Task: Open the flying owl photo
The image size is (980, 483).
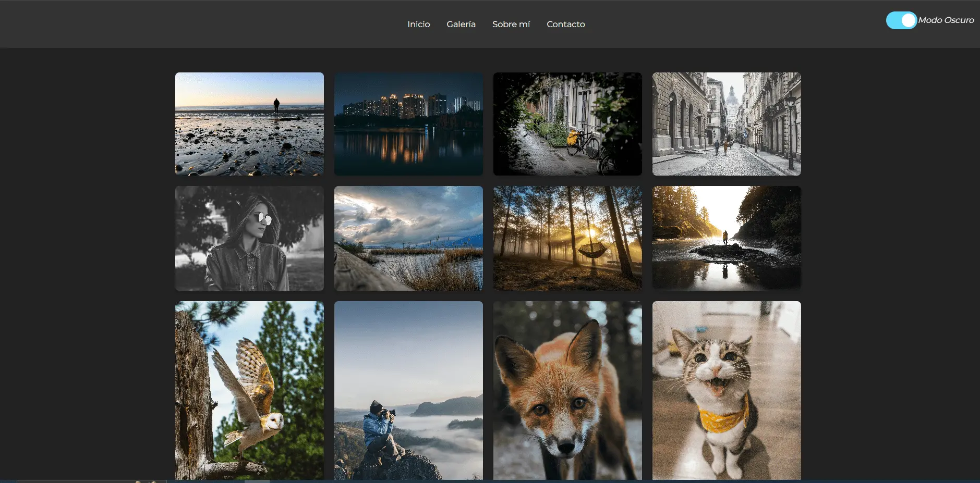Action: click(249, 390)
